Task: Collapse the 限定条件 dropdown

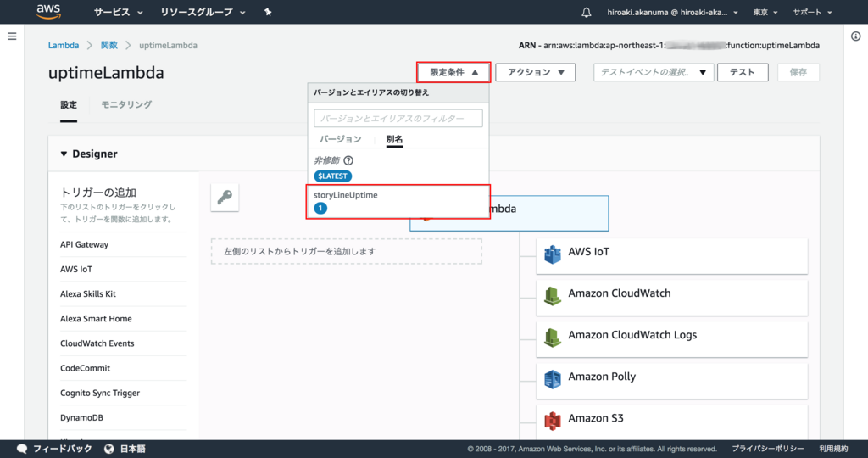Action: point(453,72)
